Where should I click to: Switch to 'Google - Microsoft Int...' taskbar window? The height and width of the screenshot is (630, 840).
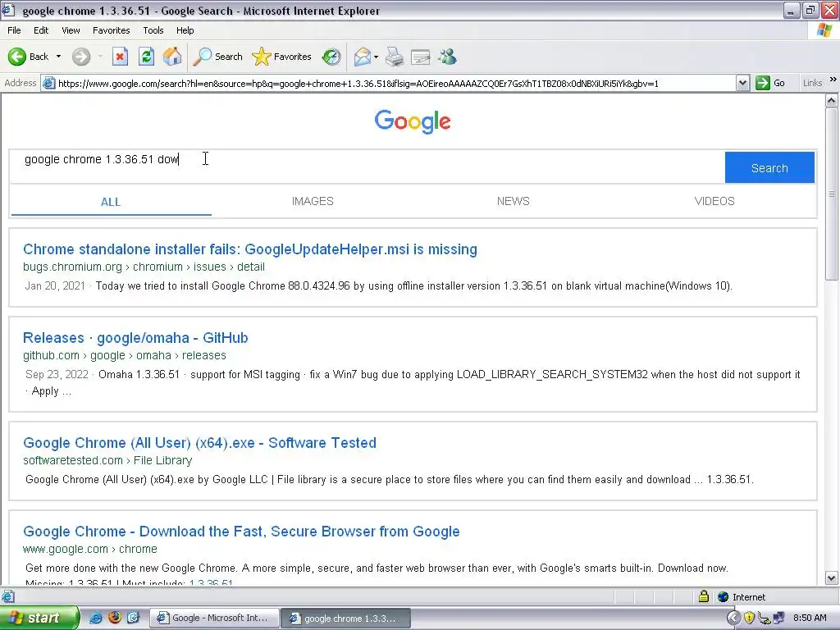[x=214, y=619]
